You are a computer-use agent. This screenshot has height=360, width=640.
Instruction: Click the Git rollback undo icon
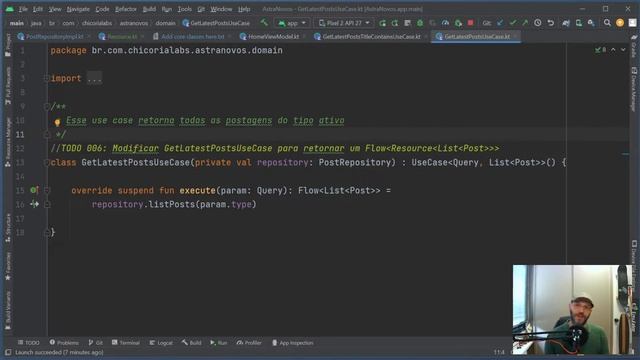(551, 23)
